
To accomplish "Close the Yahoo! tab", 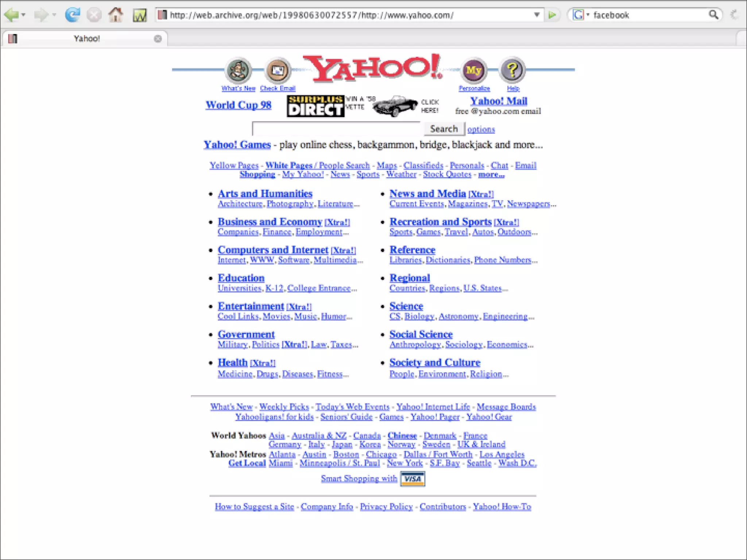I will 158,39.
